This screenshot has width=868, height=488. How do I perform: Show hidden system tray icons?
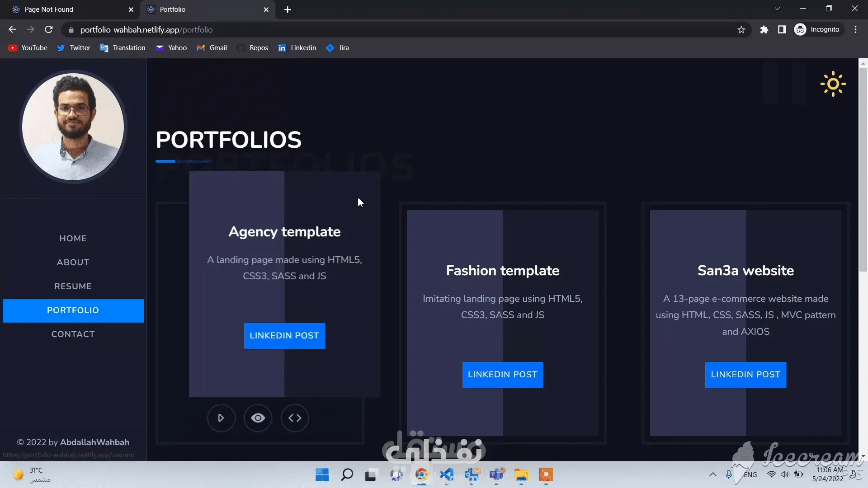pos(712,474)
